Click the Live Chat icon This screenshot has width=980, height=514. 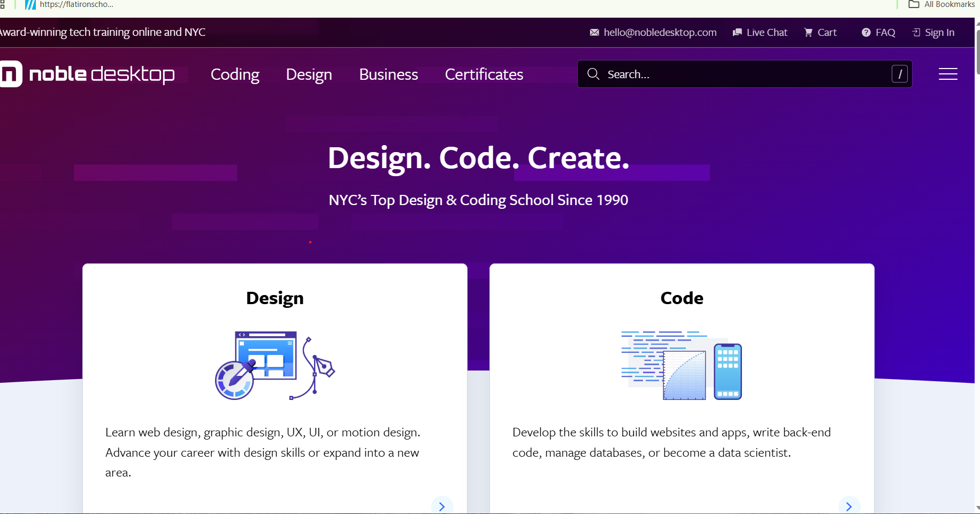click(737, 33)
